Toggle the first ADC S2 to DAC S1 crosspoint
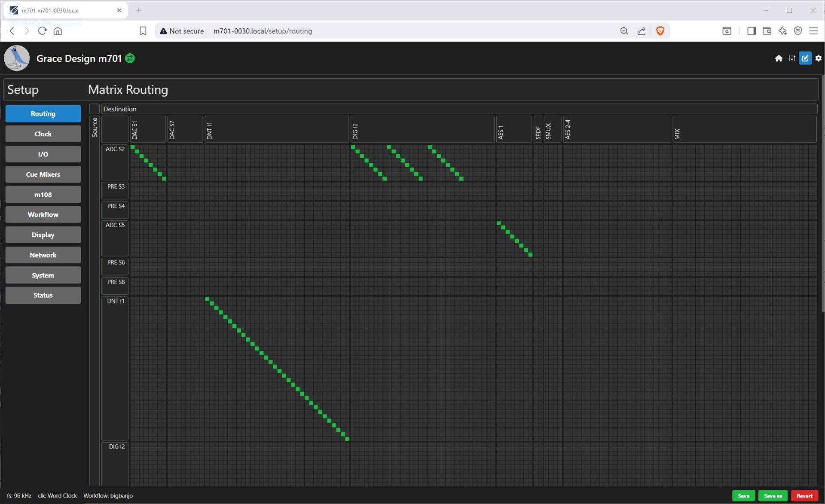This screenshot has width=825, height=504. coord(133,147)
